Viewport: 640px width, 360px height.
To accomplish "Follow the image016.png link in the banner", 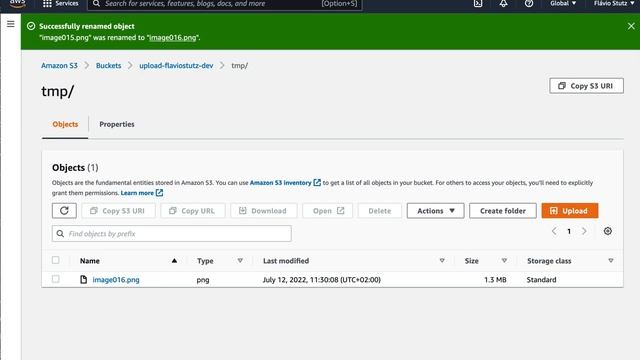I will 173,38.
